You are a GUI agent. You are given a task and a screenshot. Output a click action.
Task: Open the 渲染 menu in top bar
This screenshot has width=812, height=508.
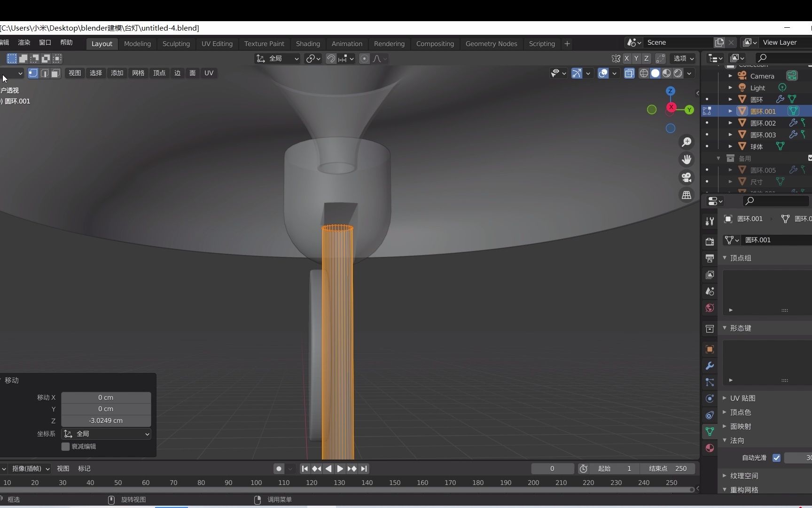tap(23, 42)
